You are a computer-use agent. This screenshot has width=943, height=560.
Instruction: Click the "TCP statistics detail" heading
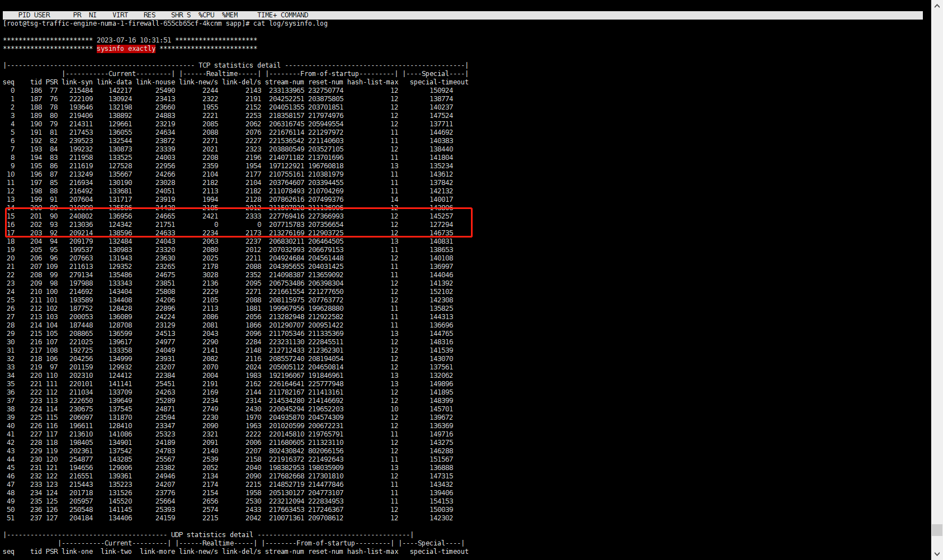pos(239,65)
